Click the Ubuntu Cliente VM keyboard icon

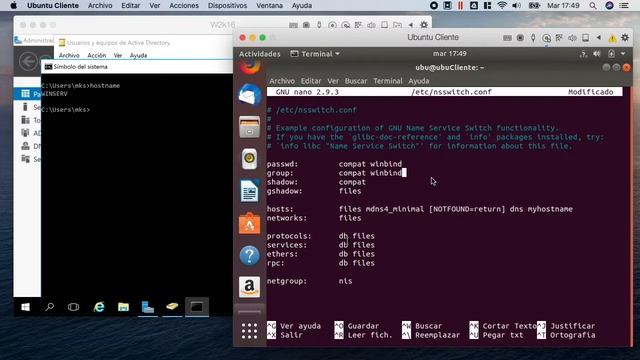click(x=507, y=38)
